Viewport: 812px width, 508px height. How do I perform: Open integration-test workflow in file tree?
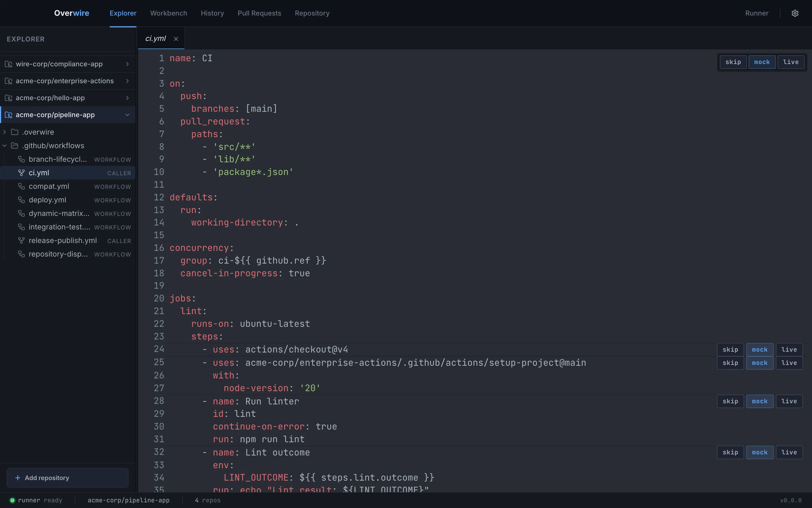coord(68,227)
